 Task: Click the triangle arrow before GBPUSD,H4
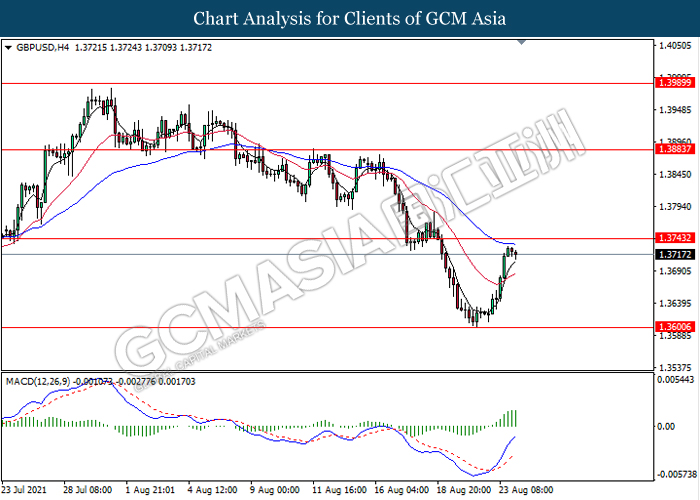(9, 47)
